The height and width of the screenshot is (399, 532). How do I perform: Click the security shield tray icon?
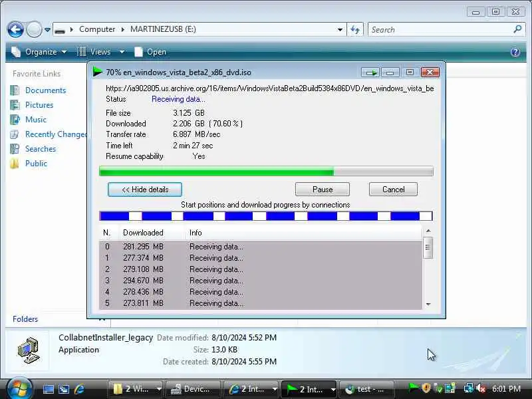pos(426,388)
